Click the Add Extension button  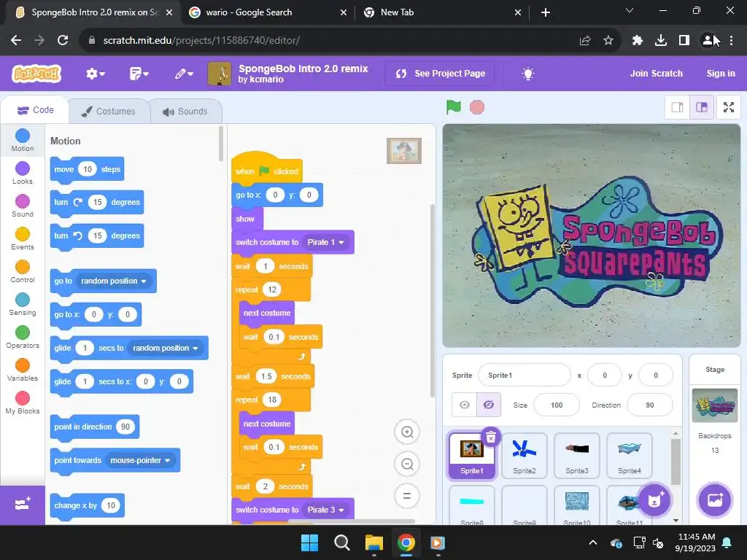(23, 505)
